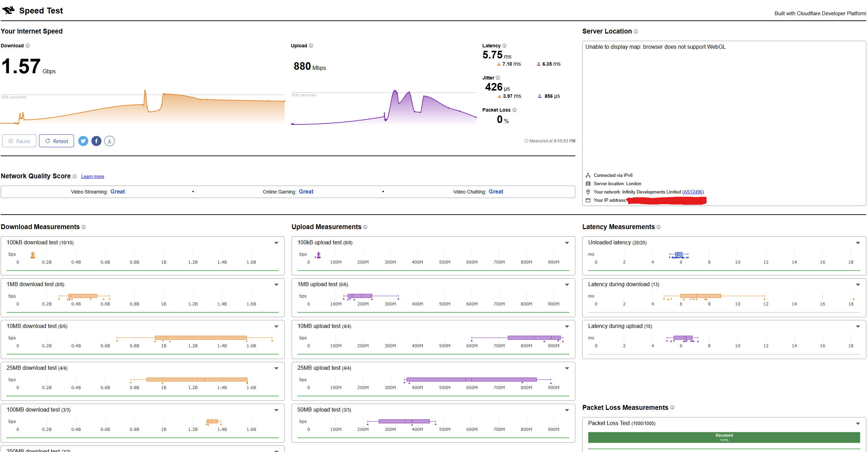
Task: Click the 5.75 ms latency value
Action: click(497, 55)
